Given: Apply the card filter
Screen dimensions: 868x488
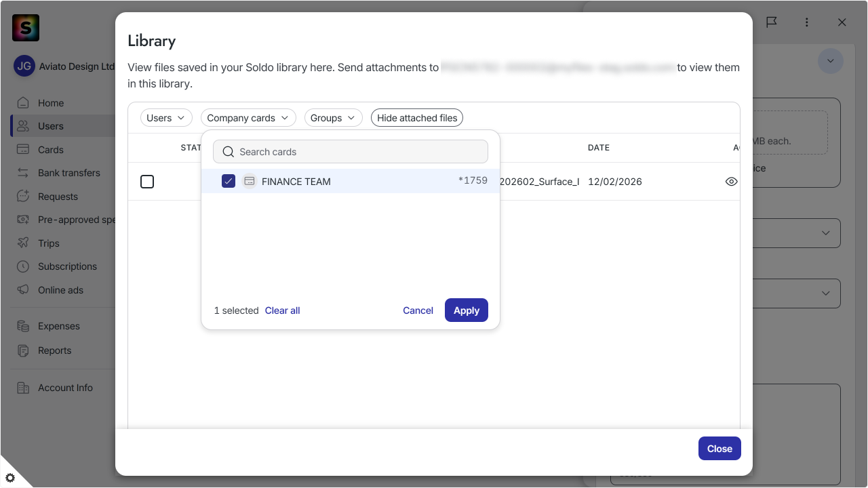Looking at the screenshot, I should tap(467, 310).
